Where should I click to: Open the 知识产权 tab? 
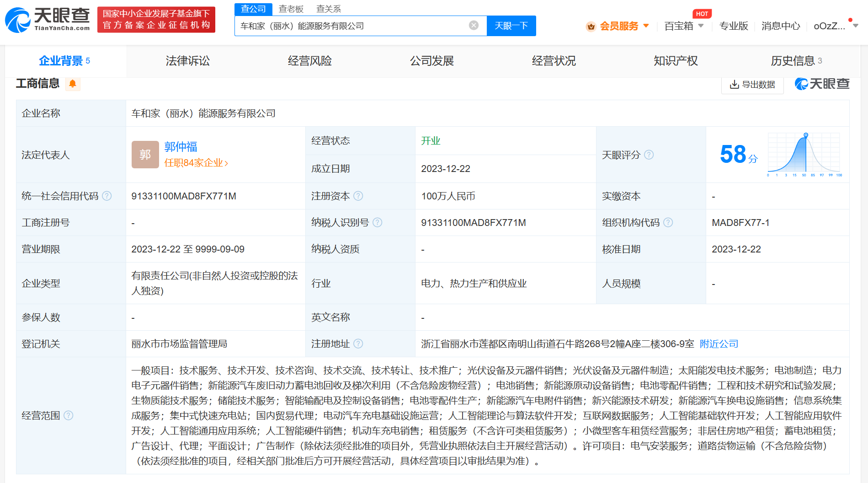675,61
